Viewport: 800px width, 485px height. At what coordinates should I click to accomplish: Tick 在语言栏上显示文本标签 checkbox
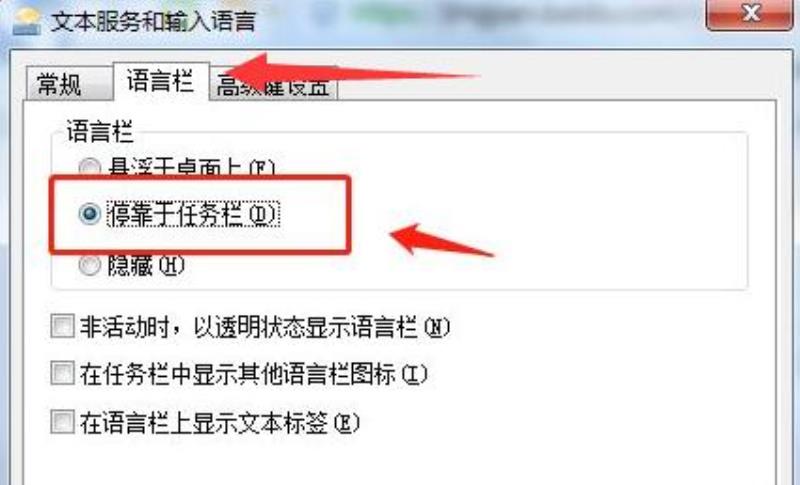pyautogui.click(x=62, y=422)
